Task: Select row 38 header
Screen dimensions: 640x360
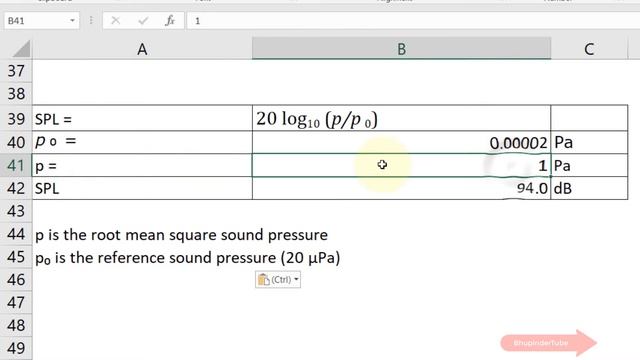Action: pos(16,94)
